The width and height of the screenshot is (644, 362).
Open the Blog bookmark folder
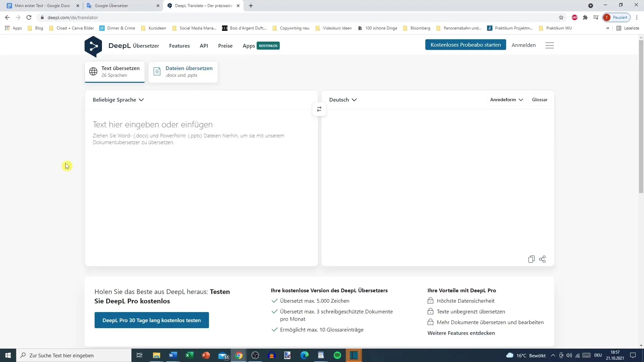click(36, 28)
